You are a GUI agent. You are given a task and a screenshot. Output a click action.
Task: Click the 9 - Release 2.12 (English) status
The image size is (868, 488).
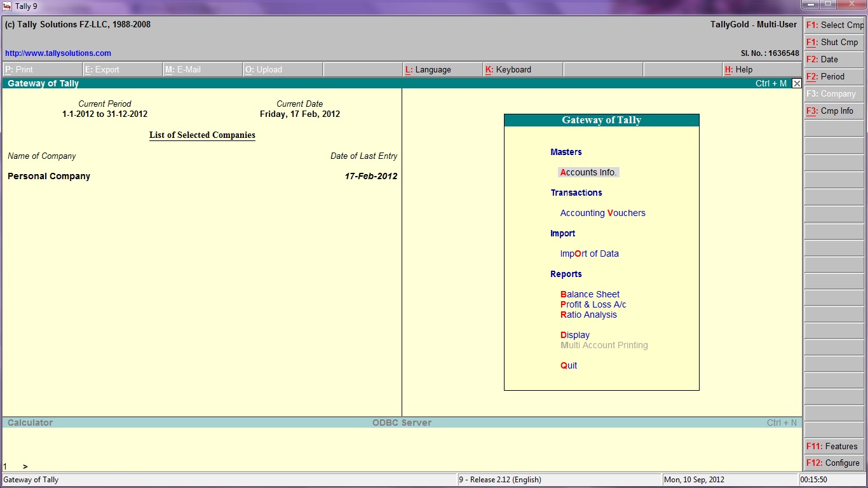[501, 480]
